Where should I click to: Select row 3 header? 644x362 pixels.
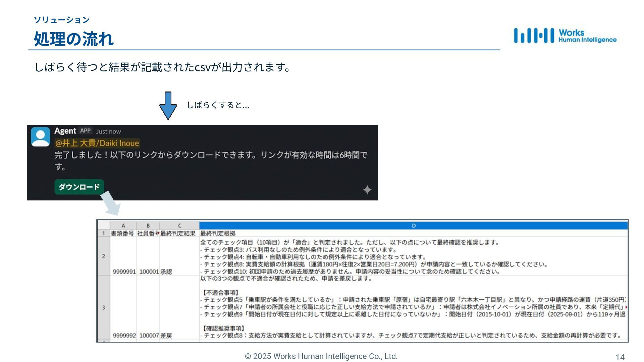pyautogui.click(x=103, y=307)
